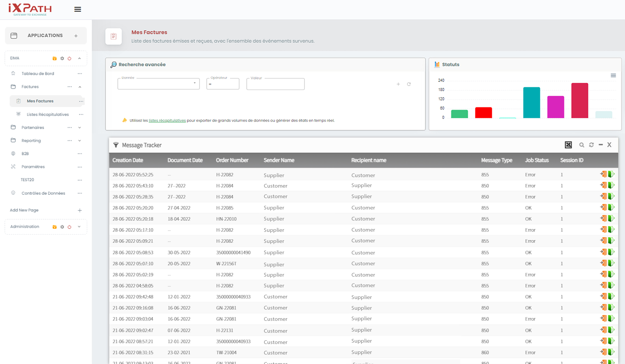
Task: Click the EIMA power icon
Action: (x=70, y=58)
